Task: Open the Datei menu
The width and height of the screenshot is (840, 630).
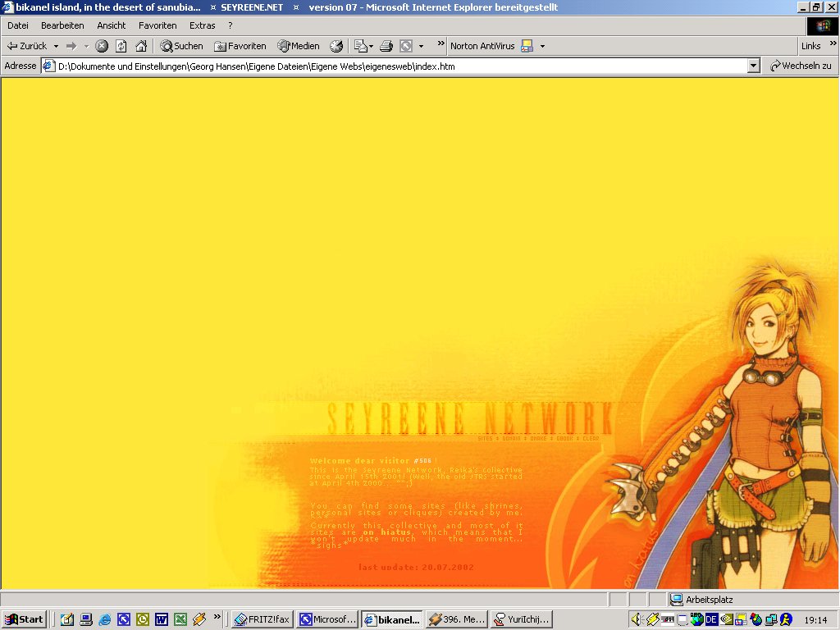Action: click(18, 25)
